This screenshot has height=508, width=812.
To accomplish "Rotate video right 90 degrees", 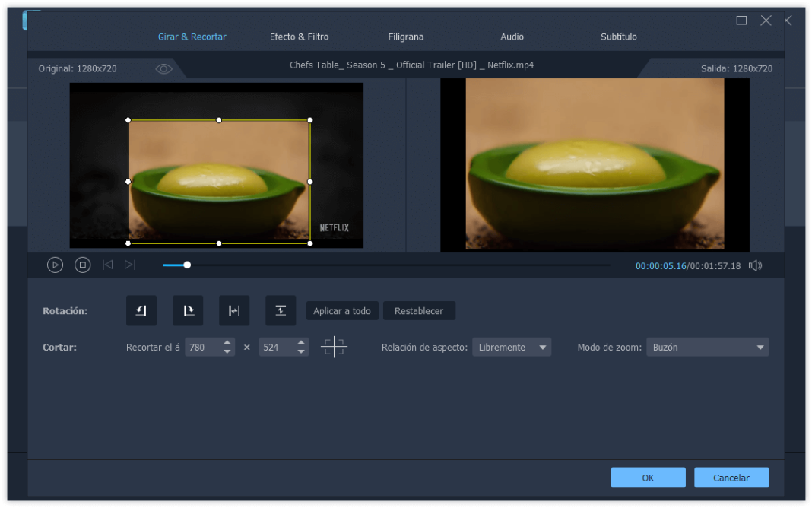I will coord(188,311).
